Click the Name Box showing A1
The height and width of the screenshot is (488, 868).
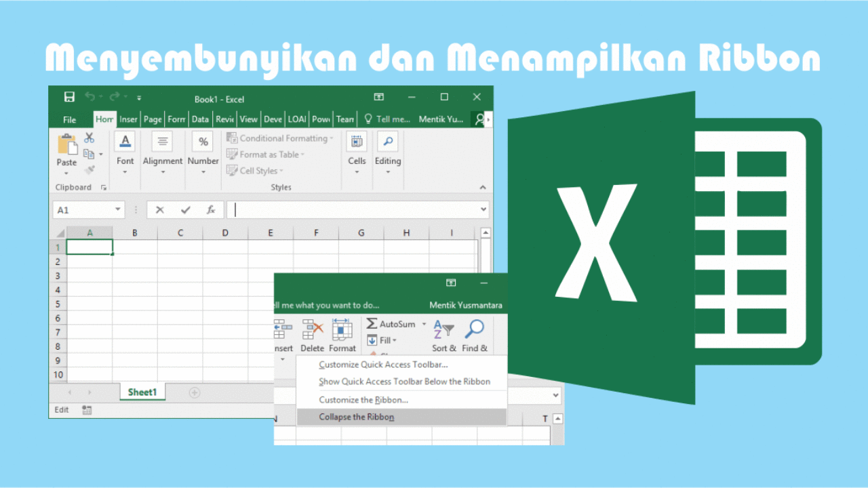tap(88, 210)
